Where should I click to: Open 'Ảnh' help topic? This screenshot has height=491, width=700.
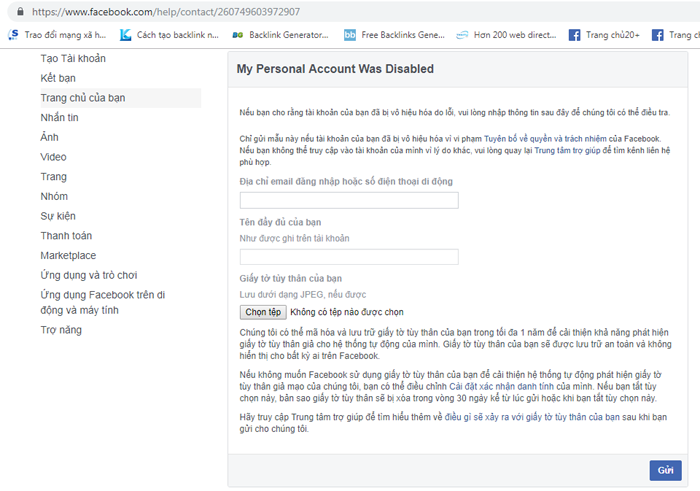point(50,137)
